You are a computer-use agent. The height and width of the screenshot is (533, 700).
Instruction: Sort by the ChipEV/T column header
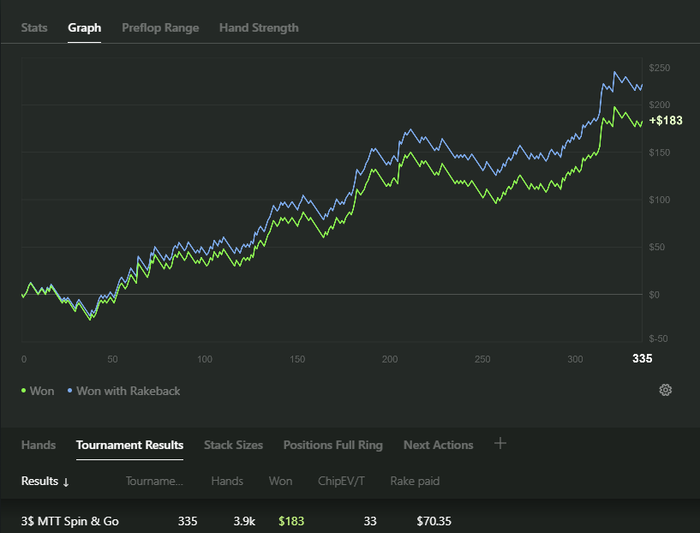click(341, 481)
